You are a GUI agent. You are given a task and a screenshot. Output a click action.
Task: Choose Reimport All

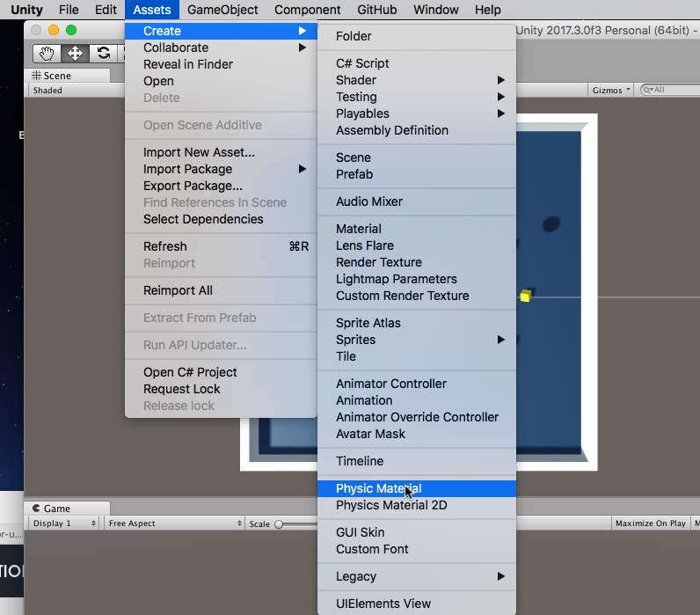pyautogui.click(x=221, y=290)
